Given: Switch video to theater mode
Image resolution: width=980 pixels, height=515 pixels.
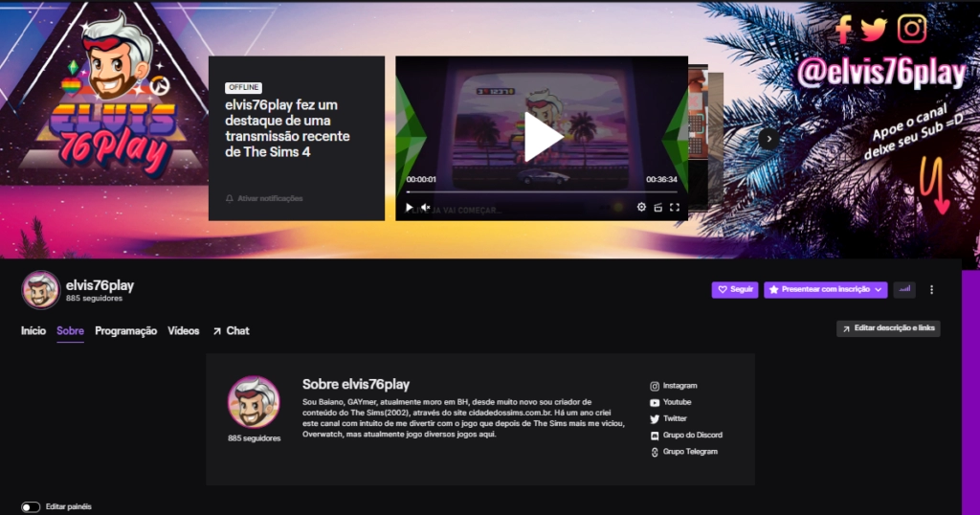Looking at the screenshot, I should (x=657, y=207).
